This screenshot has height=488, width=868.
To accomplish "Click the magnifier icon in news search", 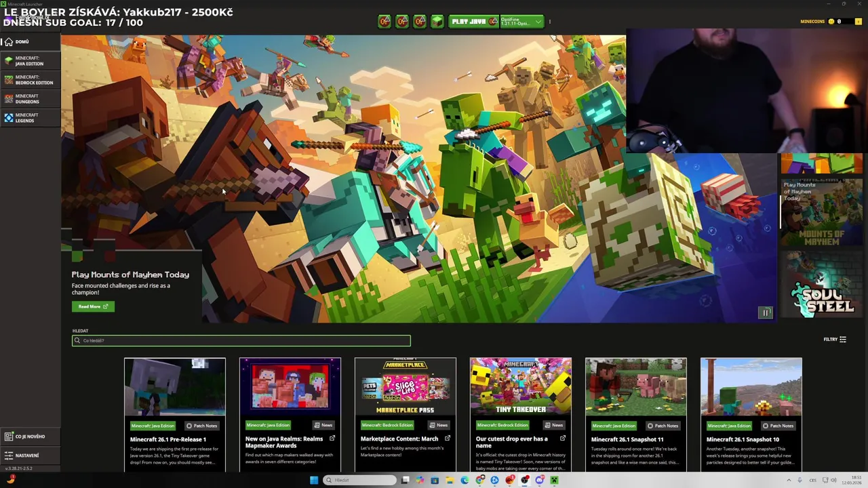I will pos(77,341).
